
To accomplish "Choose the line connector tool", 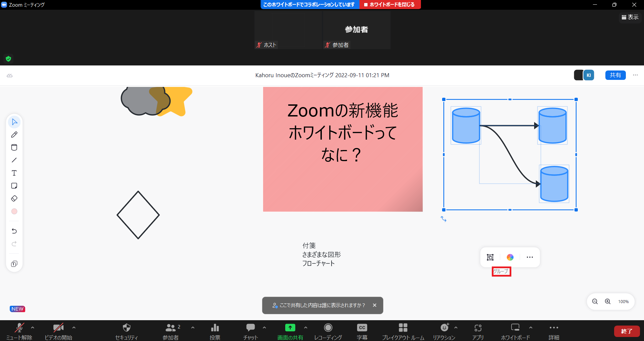I will pyautogui.click(x=14, y=160).
